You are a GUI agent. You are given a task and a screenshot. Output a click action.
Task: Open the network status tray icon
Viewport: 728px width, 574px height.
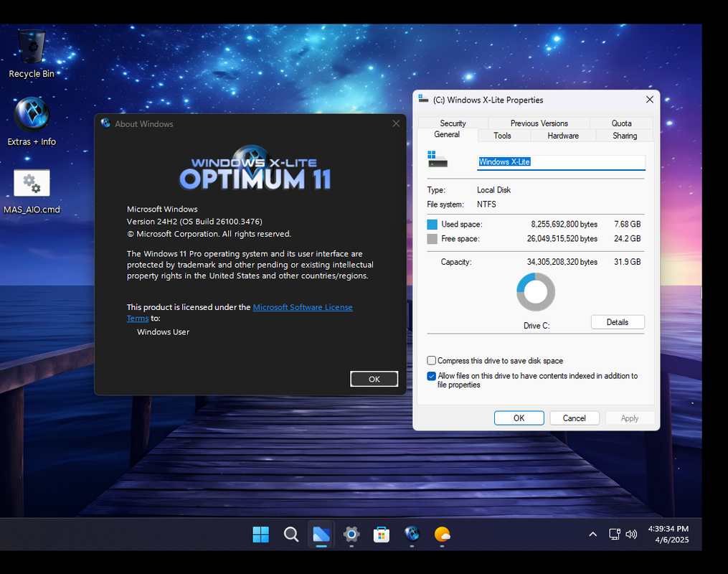[614, 535]
